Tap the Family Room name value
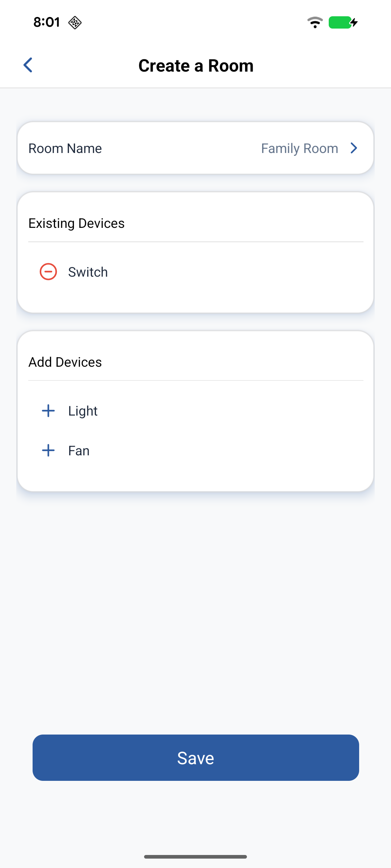The width and height of the screenshot is (391, 868). click(299, 148)
